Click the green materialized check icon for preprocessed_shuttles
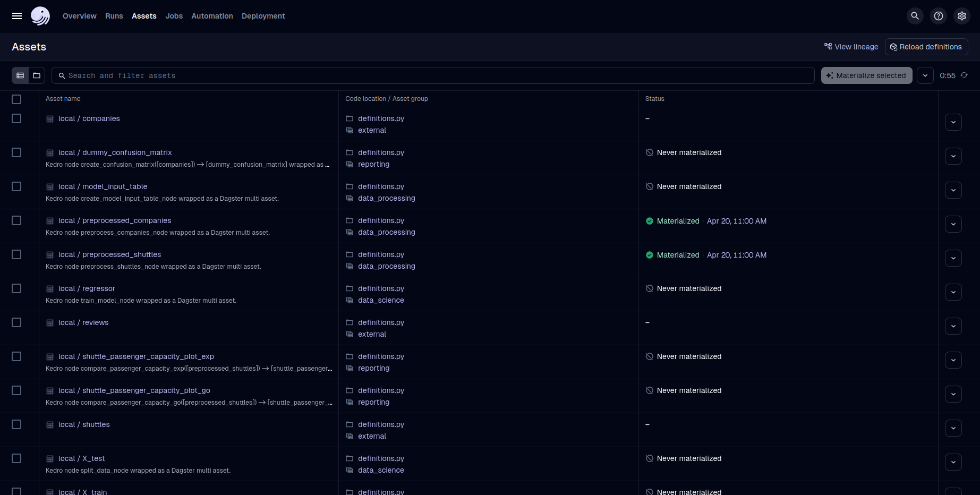The width and height of the screenshot is (980, 495). (x=649, y=255)
